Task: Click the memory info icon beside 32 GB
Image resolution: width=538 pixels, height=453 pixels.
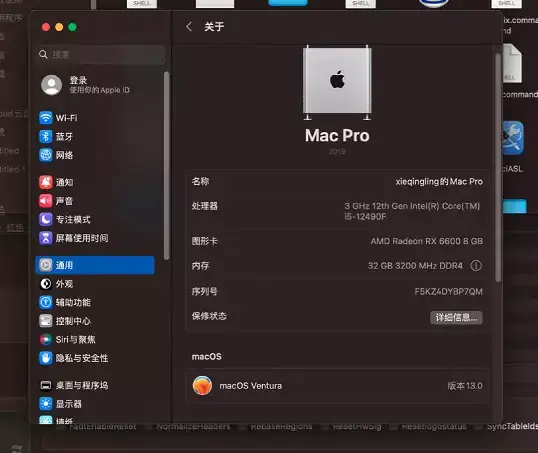Action: point(476,266)
